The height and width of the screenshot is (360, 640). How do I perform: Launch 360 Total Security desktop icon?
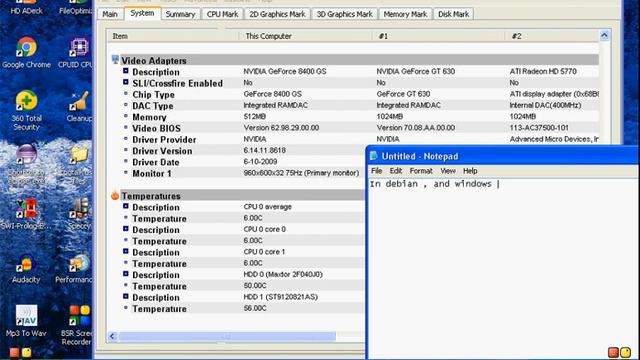[26, 110]
